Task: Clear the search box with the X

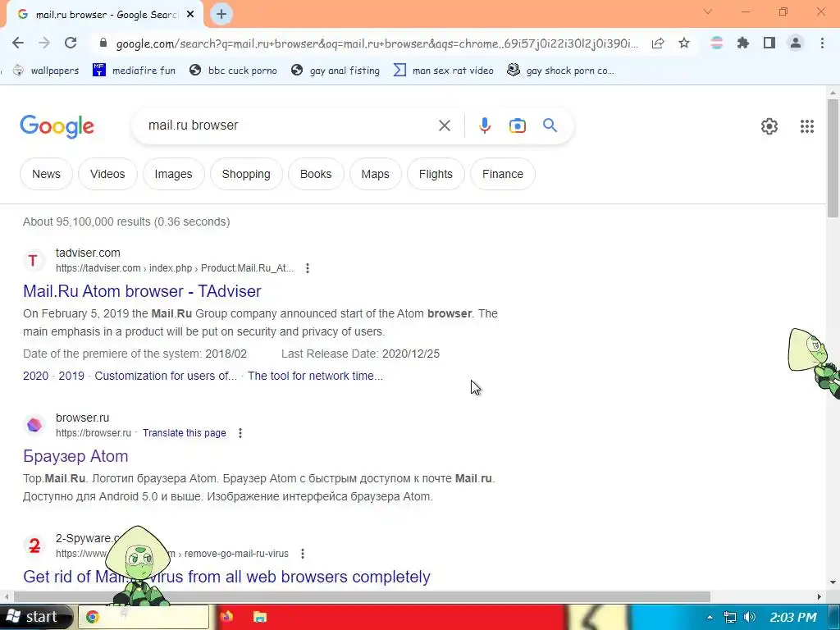Action: pyautogui.click(x=444, y=126)
